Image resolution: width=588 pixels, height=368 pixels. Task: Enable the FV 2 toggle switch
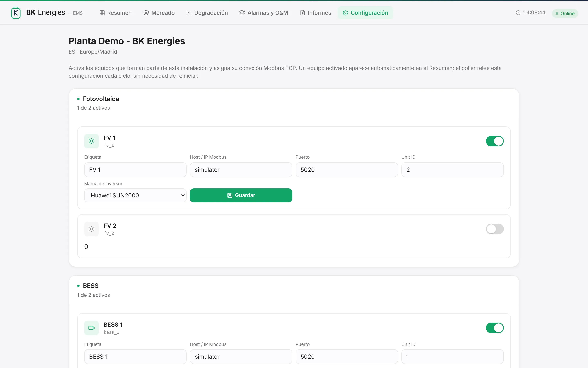coord(495,229)
